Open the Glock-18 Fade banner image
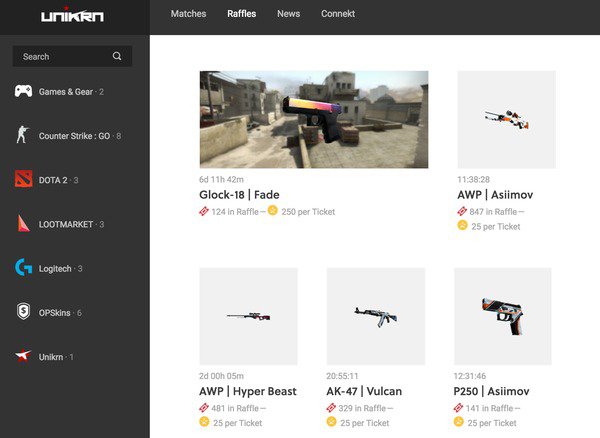 click(x=314, y=119)
